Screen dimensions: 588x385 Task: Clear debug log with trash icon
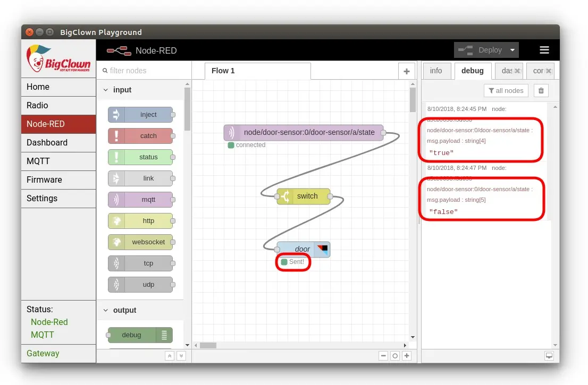click(x=541, y=91)
